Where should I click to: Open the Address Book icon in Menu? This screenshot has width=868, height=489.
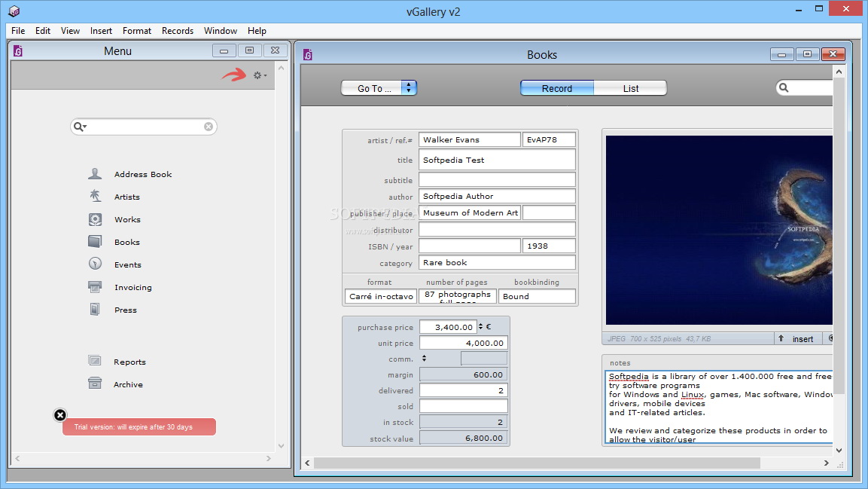95,174
